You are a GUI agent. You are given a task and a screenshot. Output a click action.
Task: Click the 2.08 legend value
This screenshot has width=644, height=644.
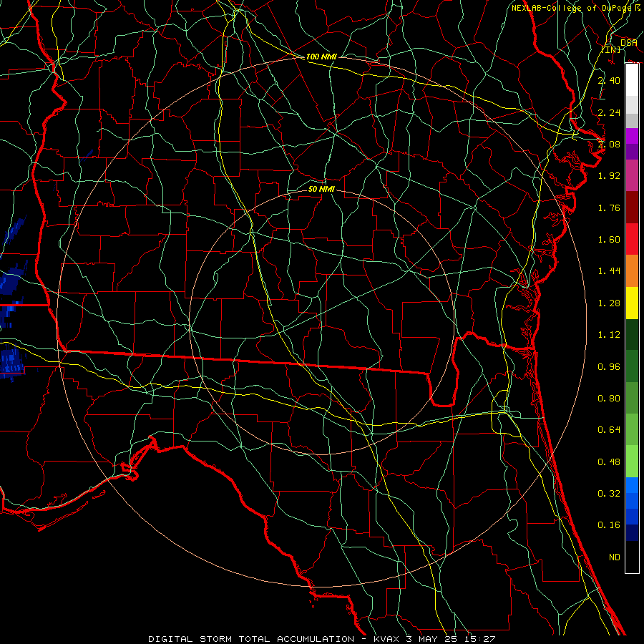609,144
